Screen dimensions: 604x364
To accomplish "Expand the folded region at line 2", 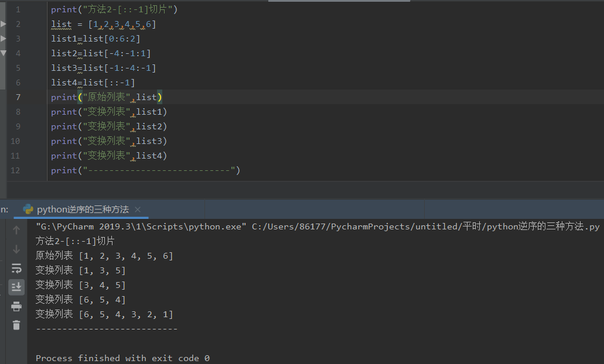I will (x=3, y=24).
